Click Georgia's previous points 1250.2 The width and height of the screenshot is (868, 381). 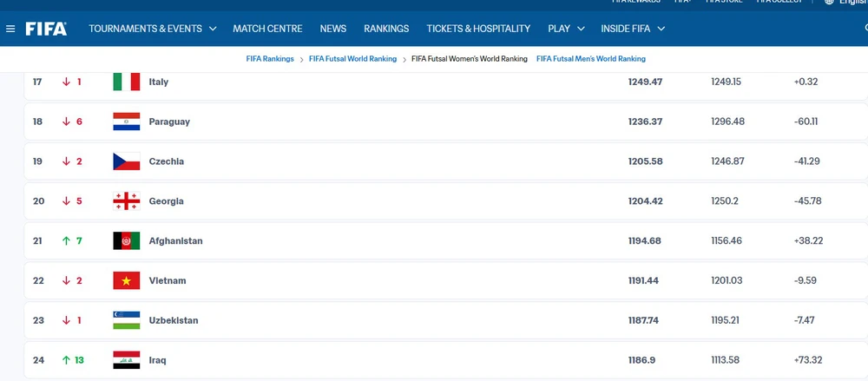point(725,201)
